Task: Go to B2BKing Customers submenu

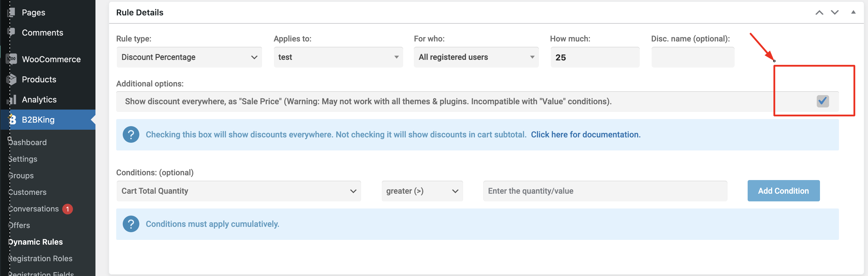Action: click(28, 192)
